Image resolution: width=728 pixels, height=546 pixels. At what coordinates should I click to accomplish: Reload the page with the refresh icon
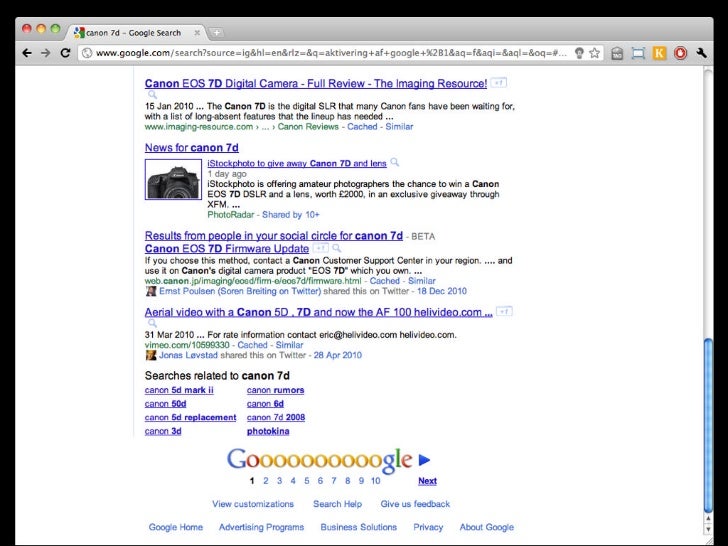click(65, 53)
